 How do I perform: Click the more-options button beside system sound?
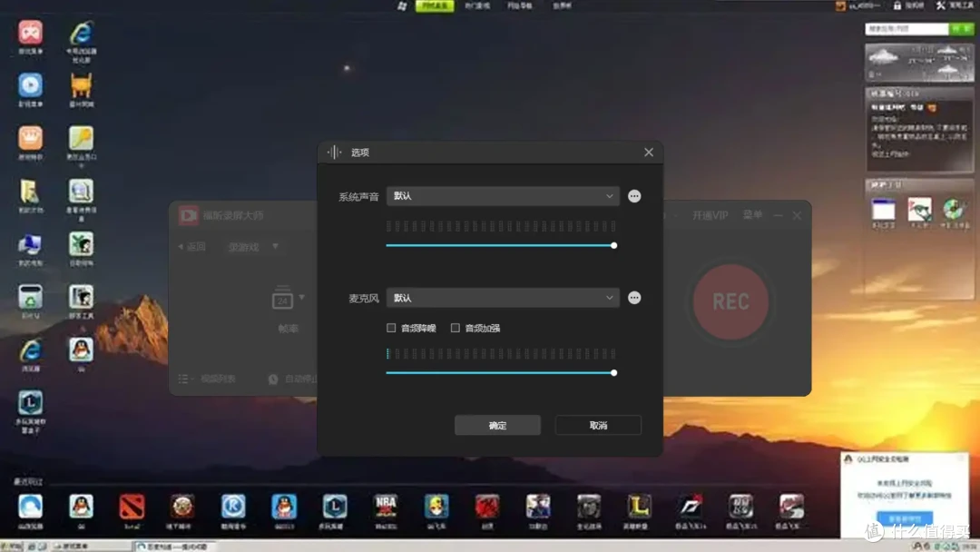pos(634,196)
